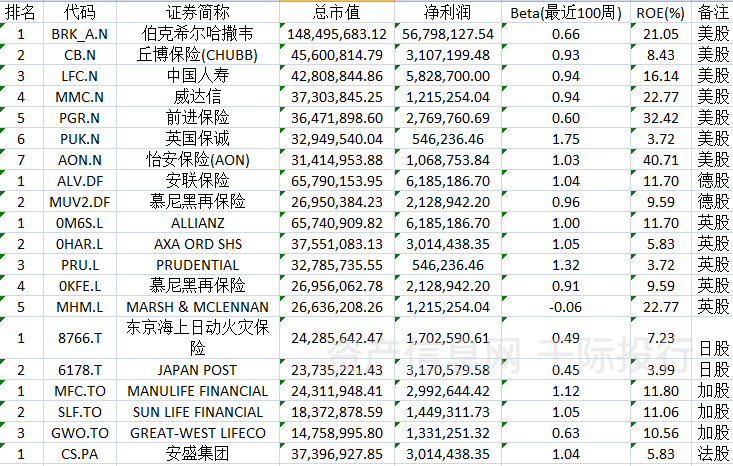
Task: Select the PRU.L code cell
Action: tap(79, 265)
